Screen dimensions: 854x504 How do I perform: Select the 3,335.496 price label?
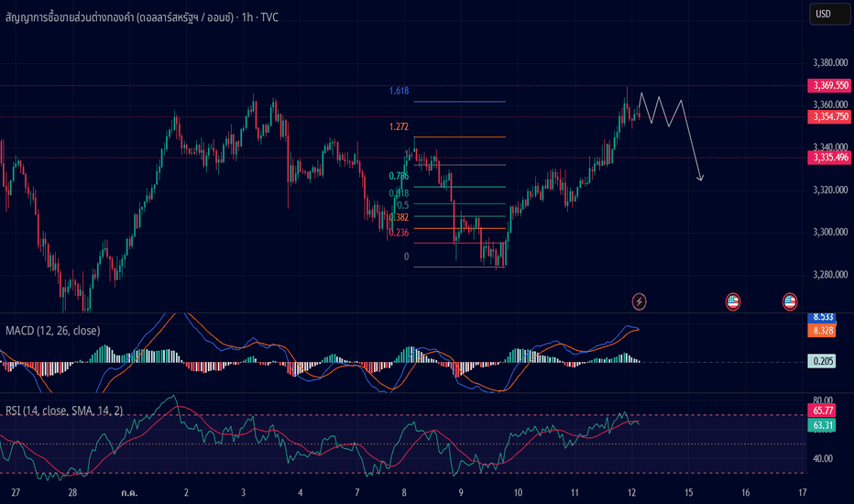829,158
